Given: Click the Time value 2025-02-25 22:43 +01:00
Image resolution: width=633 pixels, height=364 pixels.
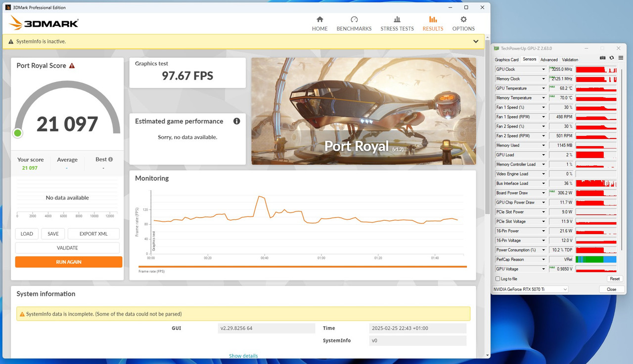Looking at the screenshot, I should click(x=418, y=328).
